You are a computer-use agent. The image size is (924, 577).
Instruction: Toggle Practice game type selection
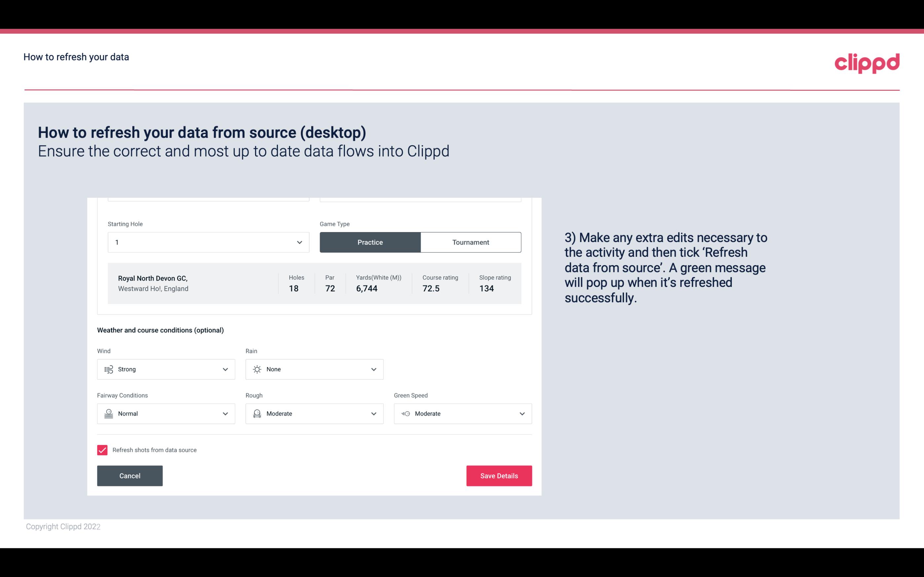370,242
